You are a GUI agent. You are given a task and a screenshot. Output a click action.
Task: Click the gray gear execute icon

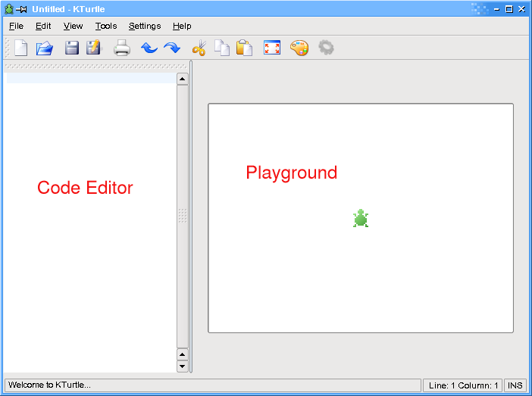point(326,48)
